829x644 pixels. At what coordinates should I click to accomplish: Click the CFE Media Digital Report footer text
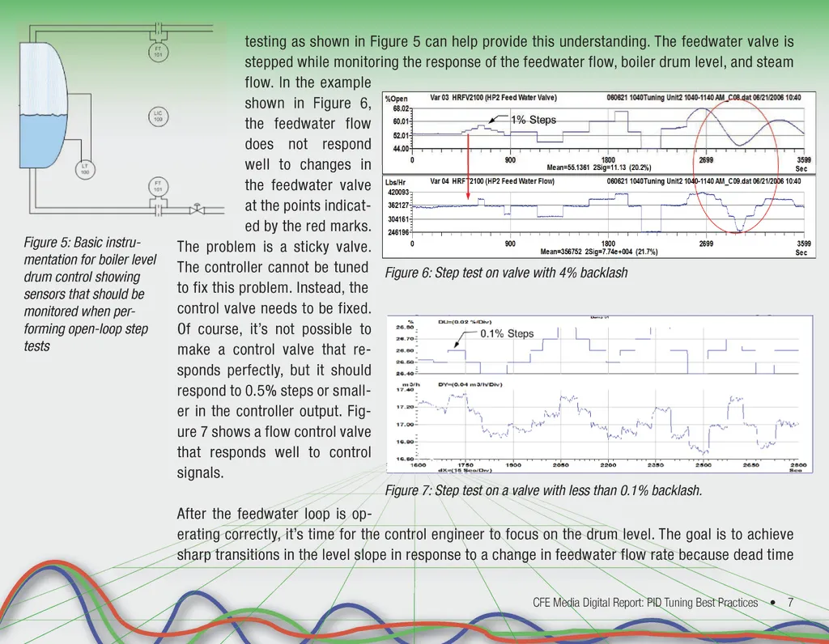point(645,603)
